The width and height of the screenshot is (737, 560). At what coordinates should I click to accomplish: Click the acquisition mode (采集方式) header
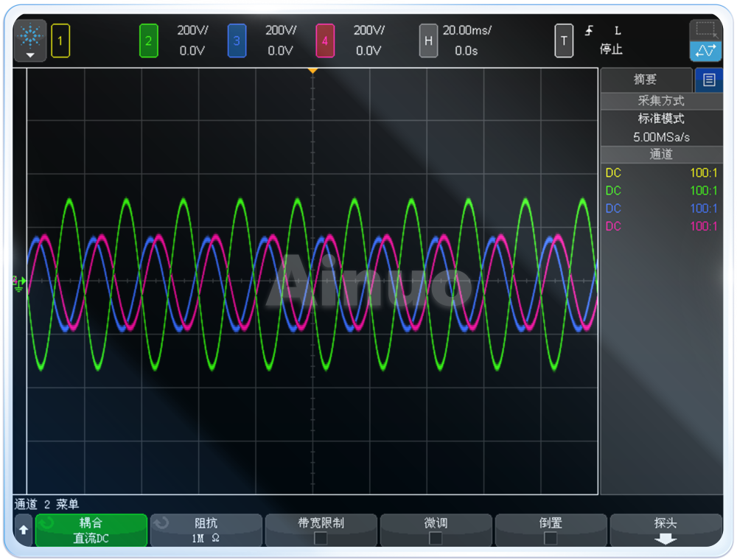pyautogui.click(x=661, y=100)
